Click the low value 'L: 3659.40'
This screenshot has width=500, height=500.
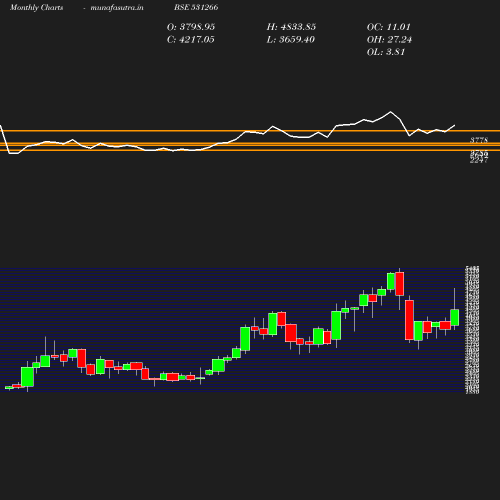[290, 39]
